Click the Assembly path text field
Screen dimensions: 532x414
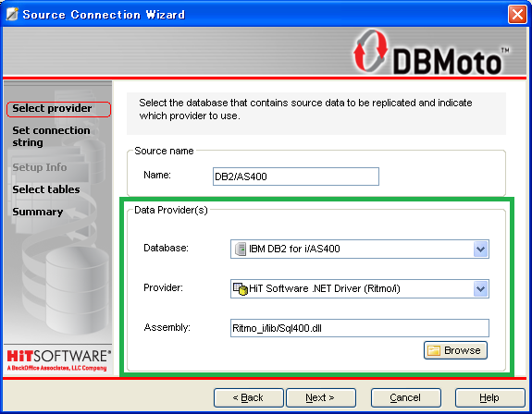[x=360, y=328]
